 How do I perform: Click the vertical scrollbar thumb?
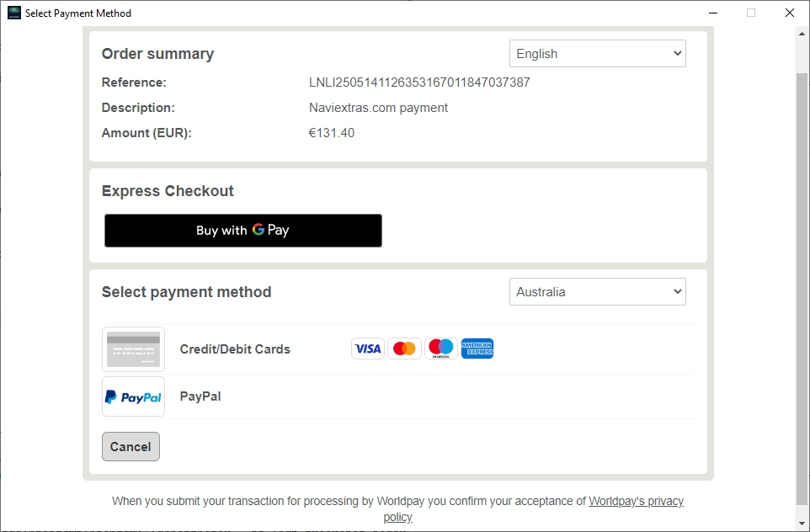click(802, 290)
